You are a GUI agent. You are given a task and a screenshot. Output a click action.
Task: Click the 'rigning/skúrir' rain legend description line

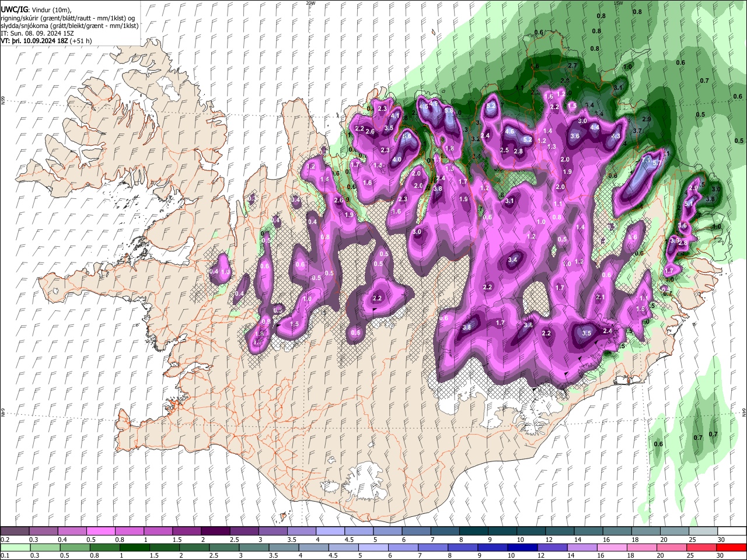68,17
